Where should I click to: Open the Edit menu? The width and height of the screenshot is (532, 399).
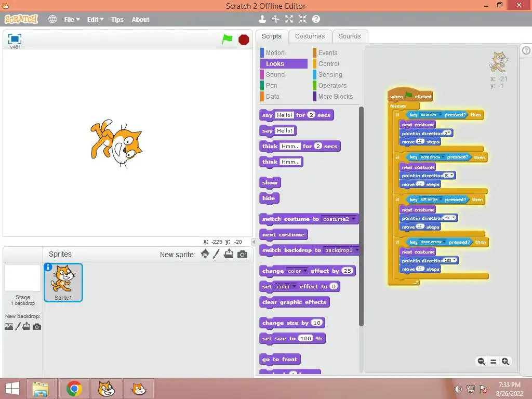pyautogui.click(x=96, y=20)
